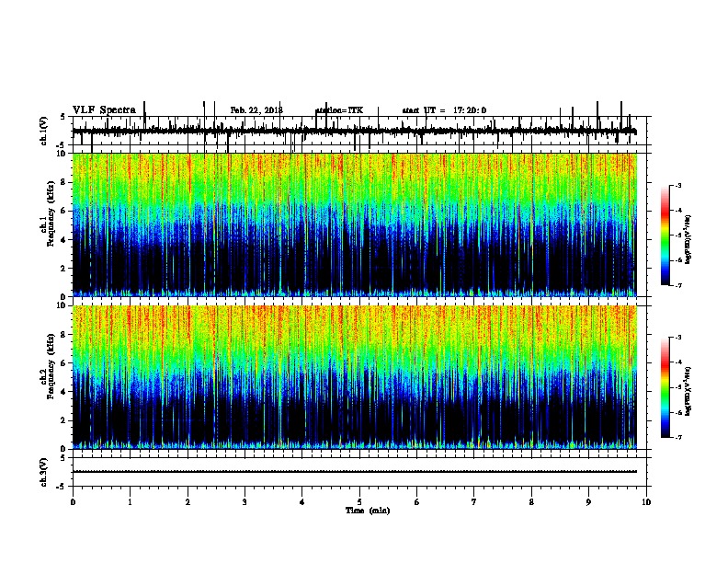728x563 pixels.
Task: Click the "9" tick on the Time axis
Action: tap(588, 502)
